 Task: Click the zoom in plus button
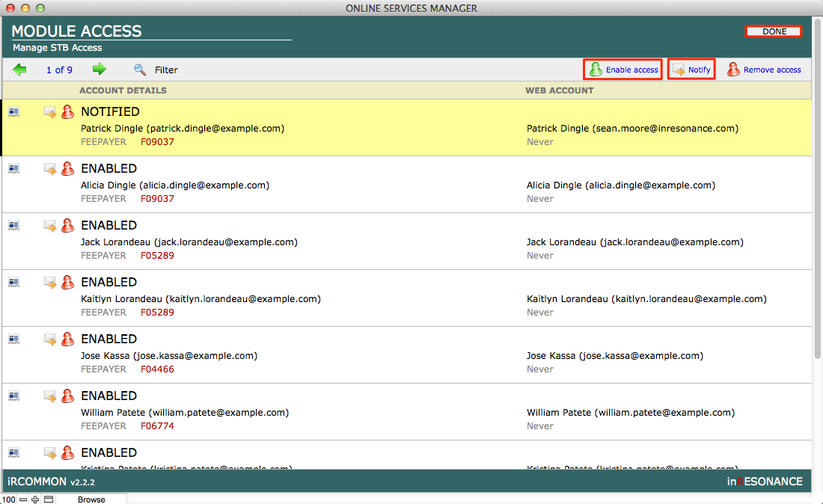[x=35, y=499]
